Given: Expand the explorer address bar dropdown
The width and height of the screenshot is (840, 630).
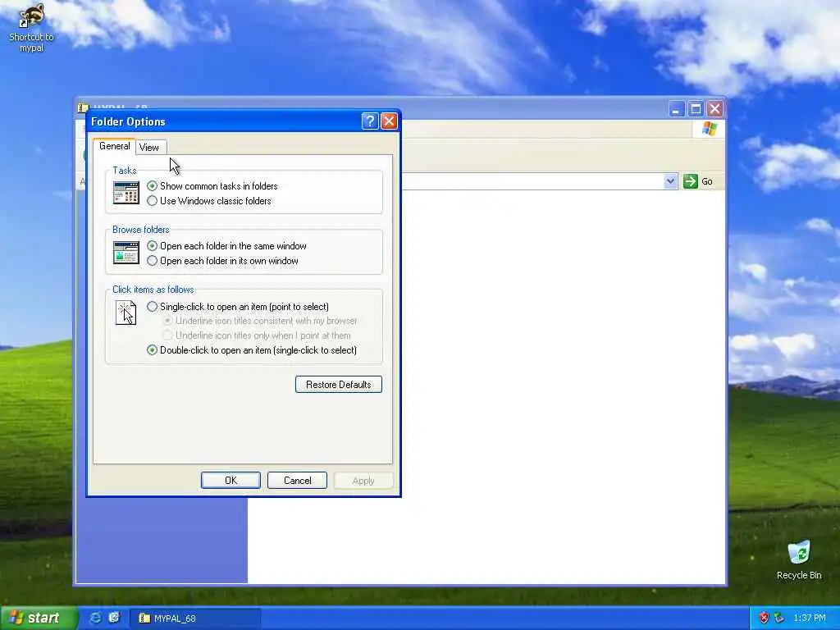Looking at the screenshot, I should [670, 181].
